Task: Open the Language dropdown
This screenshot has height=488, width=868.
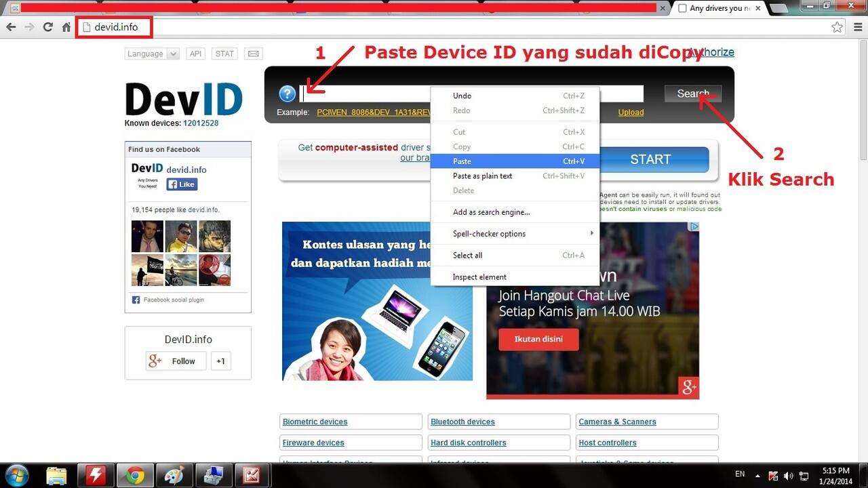Action: 151,54
